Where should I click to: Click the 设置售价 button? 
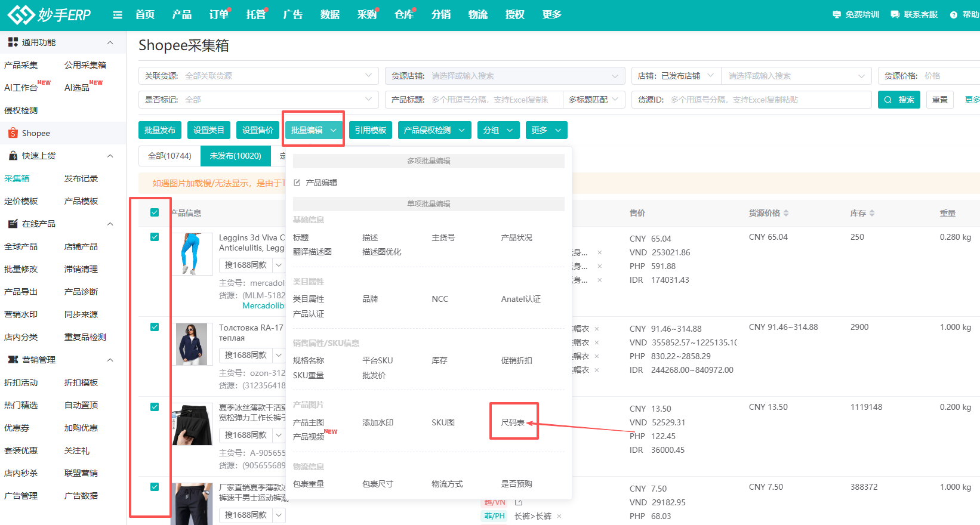coord(258,130)
